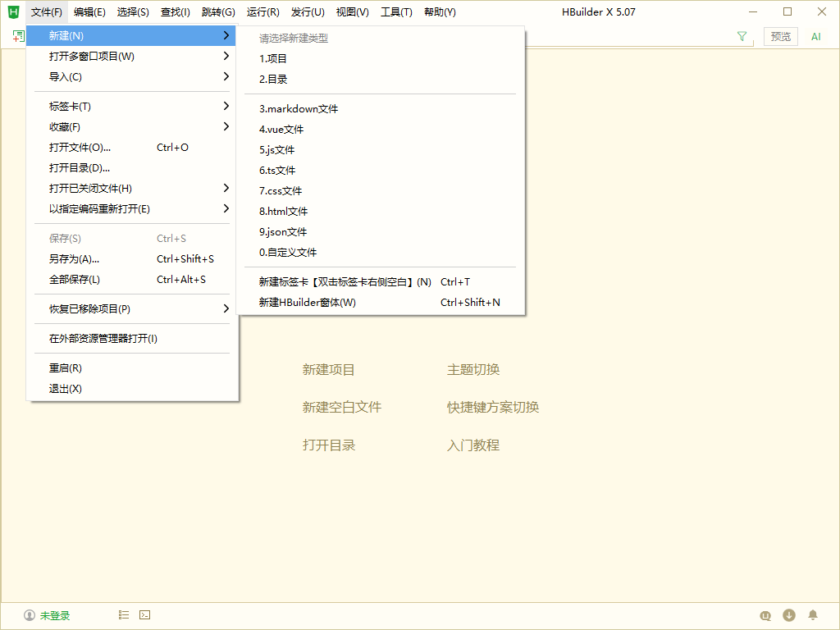Click the green filter funnel icon

(742, 36)
